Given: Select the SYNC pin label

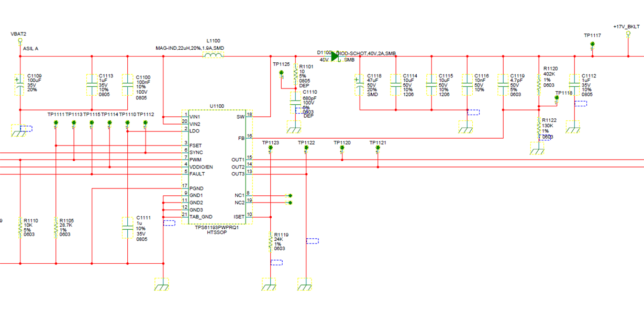Looking at the screenshot, I should [196, 152].
